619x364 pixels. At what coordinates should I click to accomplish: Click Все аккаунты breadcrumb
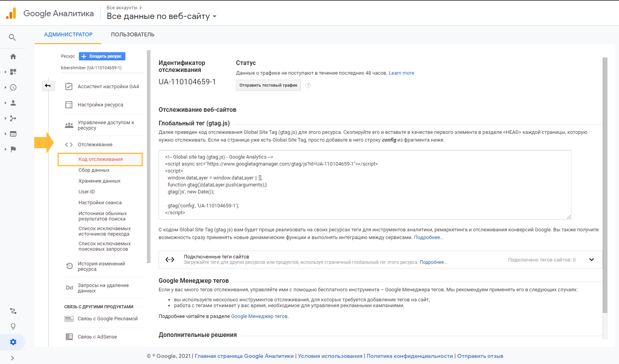pos(122,8)
